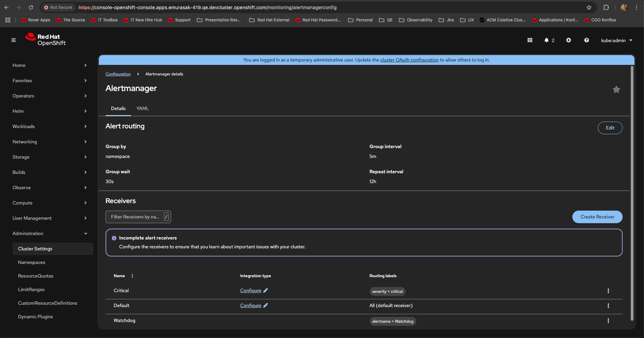Screen dimensions: 644x338
Task: Focus the Filter Receivers by name field
Action: click(136, 217)
